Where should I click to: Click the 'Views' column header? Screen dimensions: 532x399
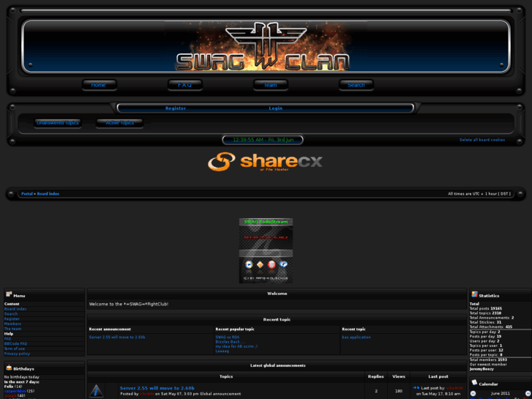point(399,376)
